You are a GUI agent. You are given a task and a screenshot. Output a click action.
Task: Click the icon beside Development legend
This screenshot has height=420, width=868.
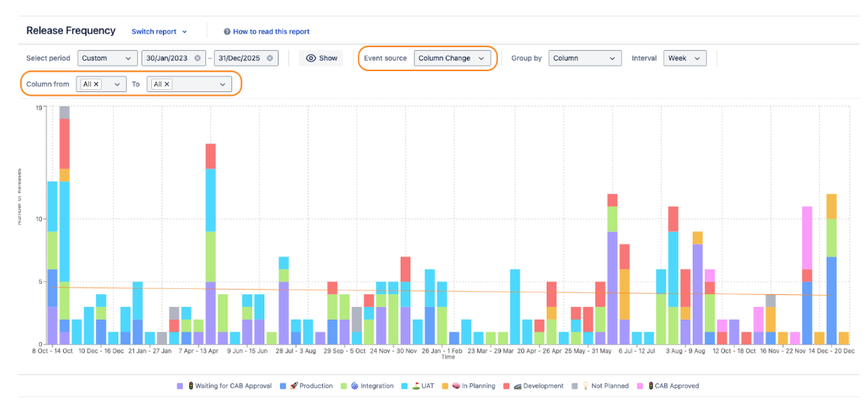click(517, 386)
